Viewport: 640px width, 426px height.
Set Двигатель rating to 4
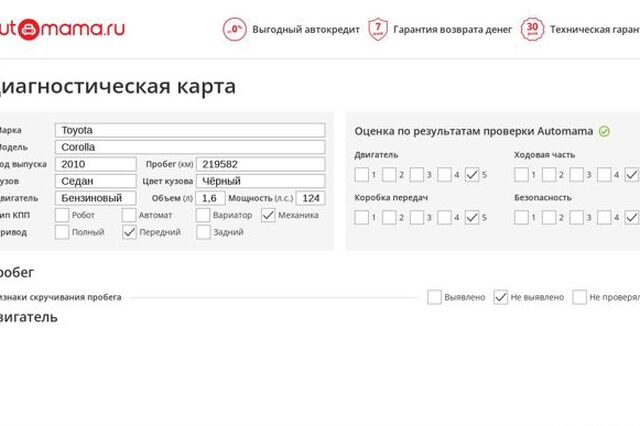[444, 175]
